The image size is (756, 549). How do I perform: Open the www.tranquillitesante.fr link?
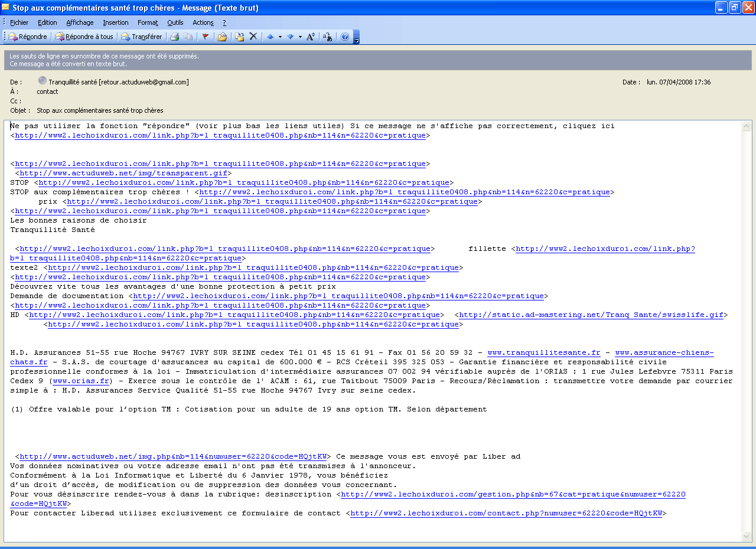(x=543, y=352)
